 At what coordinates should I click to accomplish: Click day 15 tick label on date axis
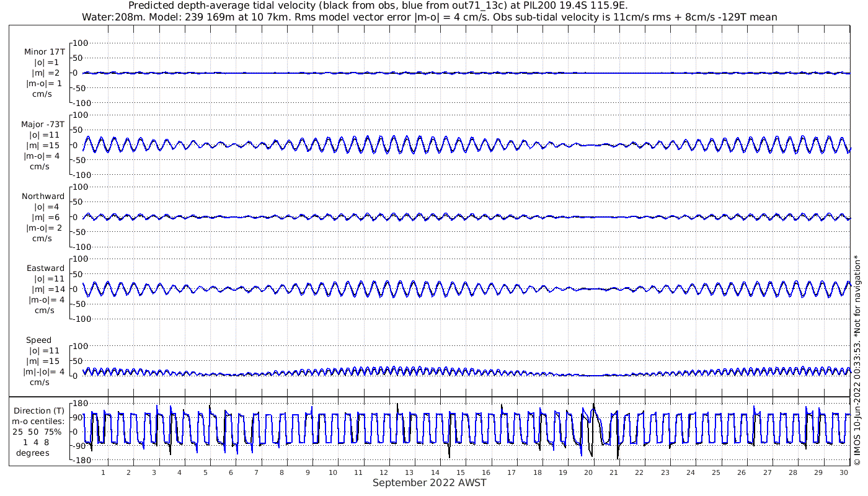tap(461, 472)
